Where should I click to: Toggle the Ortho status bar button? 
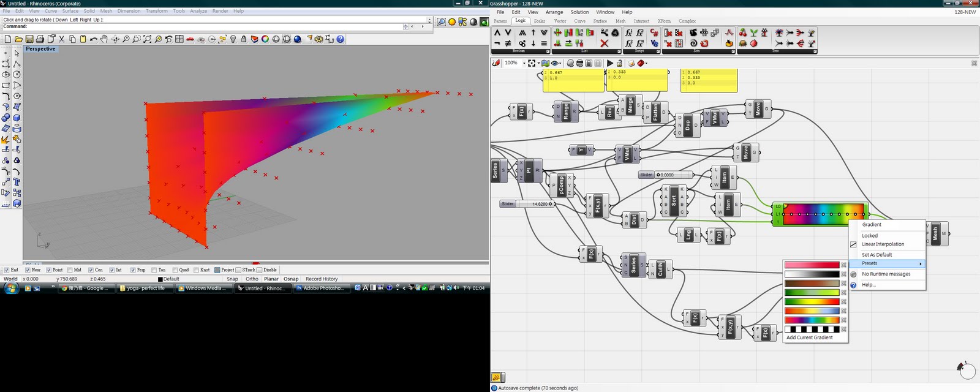[x=252, y=279]
